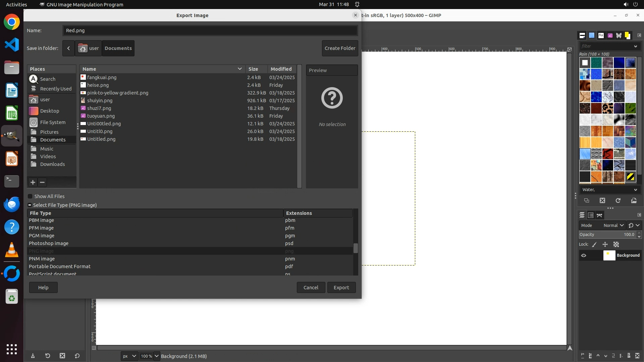644x362 pixels.
Task: Open pattern as image icon
Action: click(x=634, y=200)
